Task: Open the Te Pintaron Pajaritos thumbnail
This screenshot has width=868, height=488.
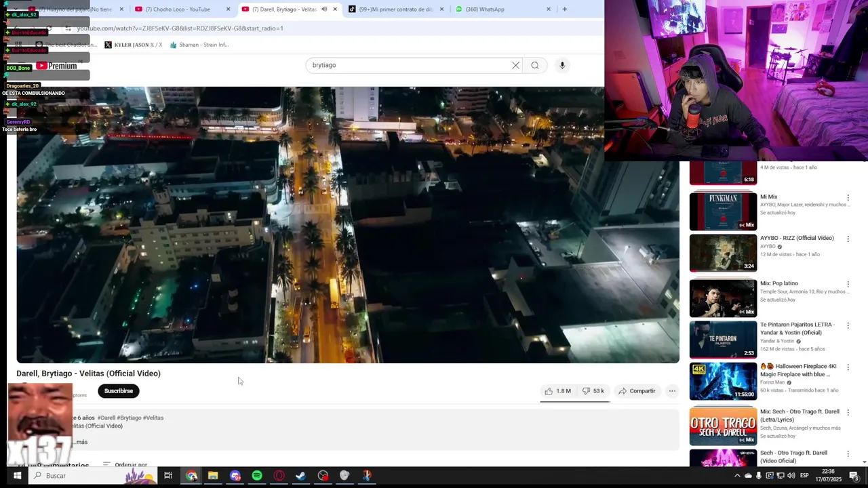Action: pos(723,340)
